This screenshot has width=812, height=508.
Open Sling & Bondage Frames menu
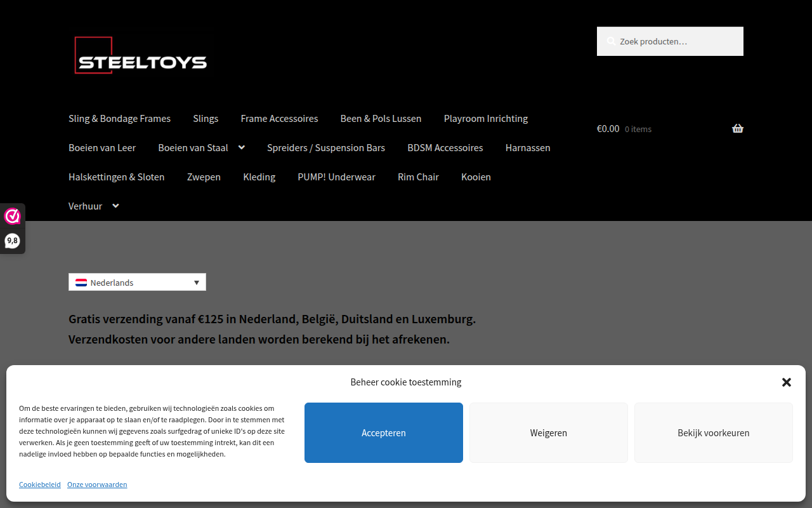(x=119, y=119)
